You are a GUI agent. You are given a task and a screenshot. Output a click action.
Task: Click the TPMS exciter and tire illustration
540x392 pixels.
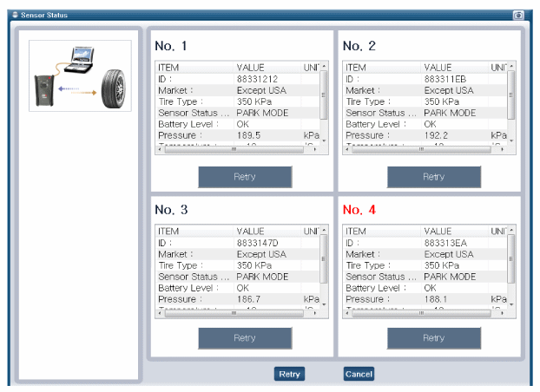click(80, 75)
